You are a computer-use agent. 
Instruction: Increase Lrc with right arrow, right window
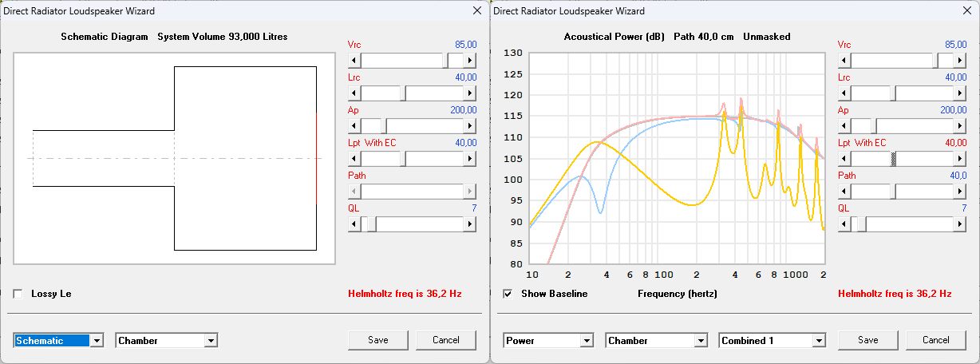tap(960, 93)
